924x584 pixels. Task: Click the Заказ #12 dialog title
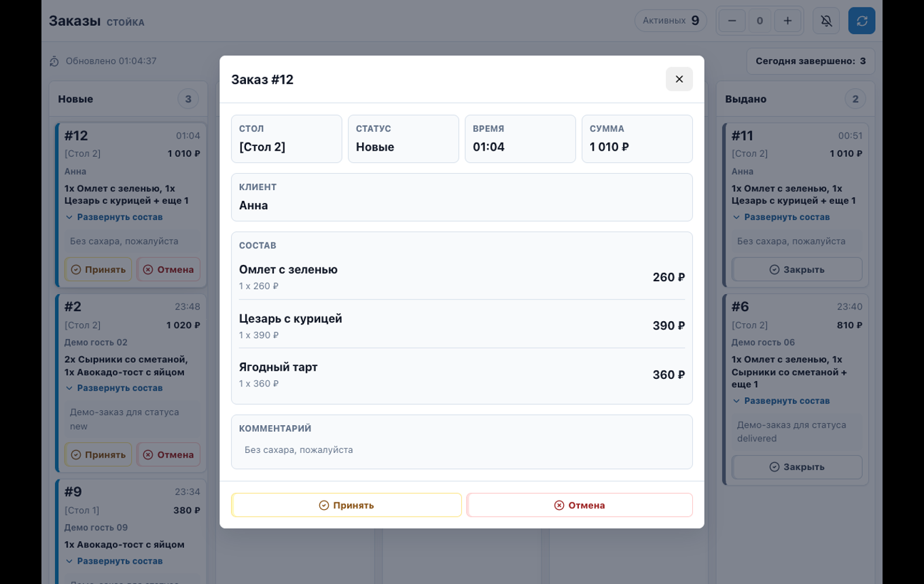(x=262, y=79)
